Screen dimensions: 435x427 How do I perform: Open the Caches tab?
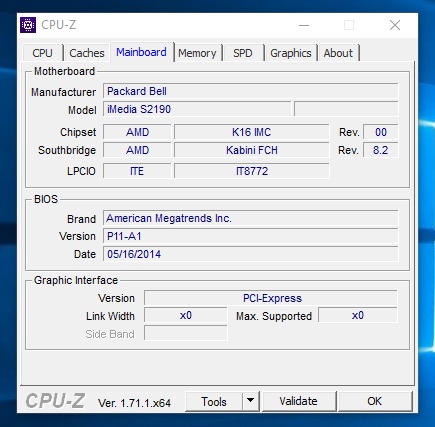[87, 53]
